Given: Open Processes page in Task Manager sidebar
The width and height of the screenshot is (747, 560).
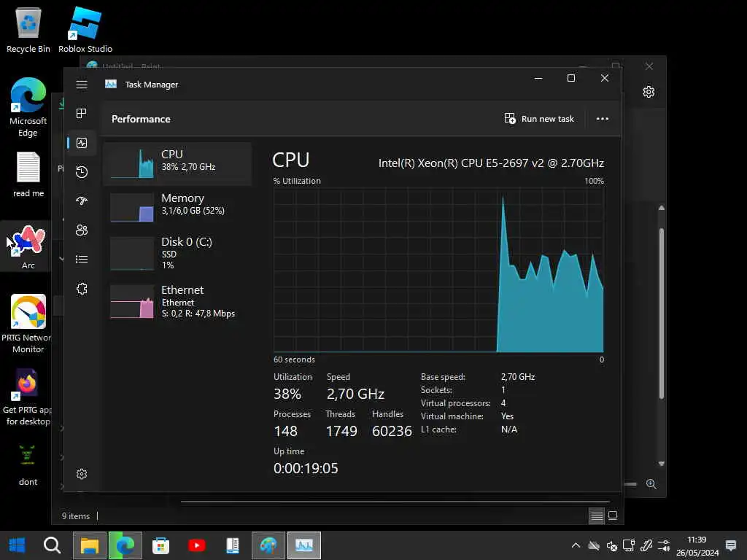Looking at the screenshot, I should coord(82,113).
